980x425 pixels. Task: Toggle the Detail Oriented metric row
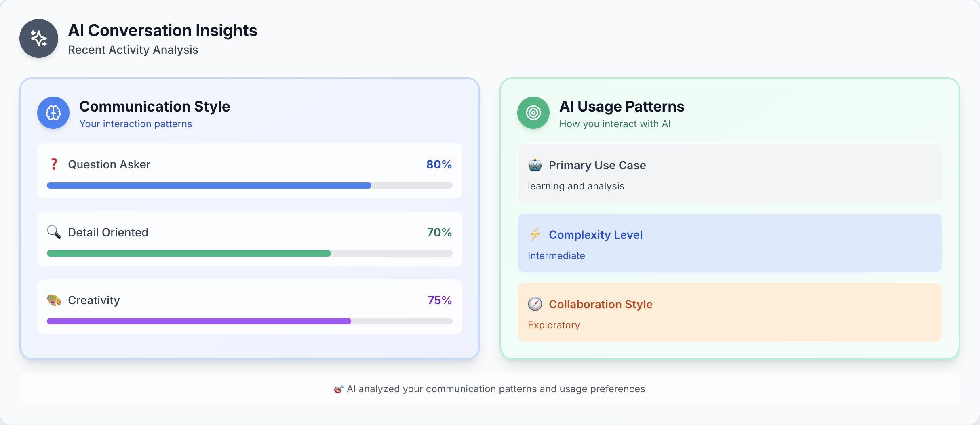coord(249,239)
